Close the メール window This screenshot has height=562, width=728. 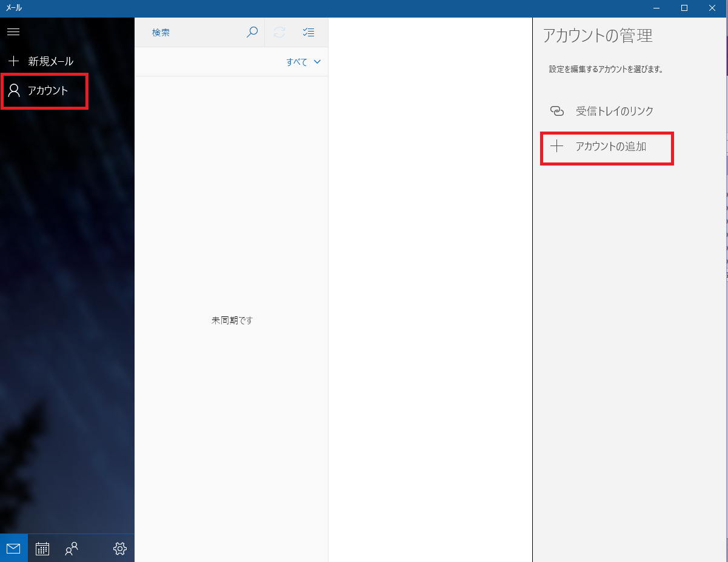[713, 8]
